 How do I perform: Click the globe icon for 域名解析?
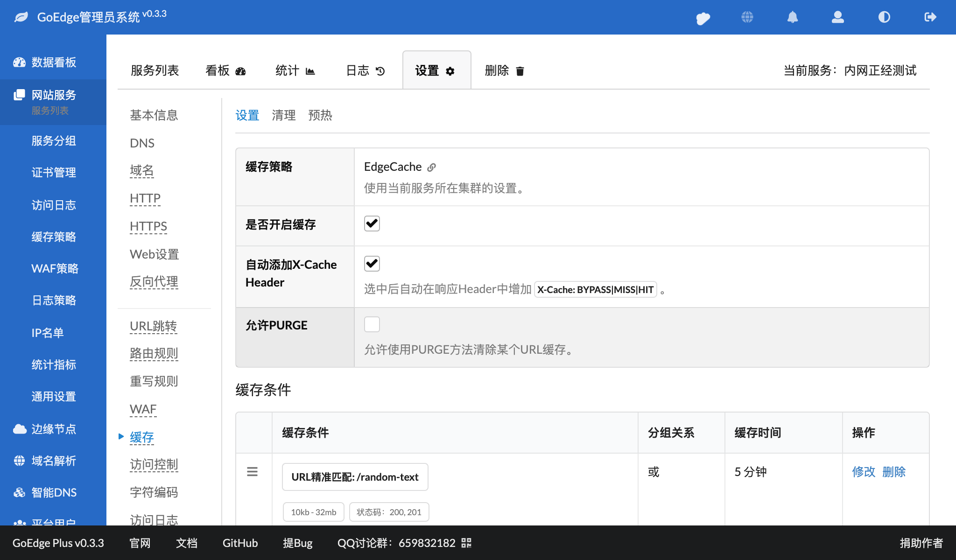coord(19,461)
